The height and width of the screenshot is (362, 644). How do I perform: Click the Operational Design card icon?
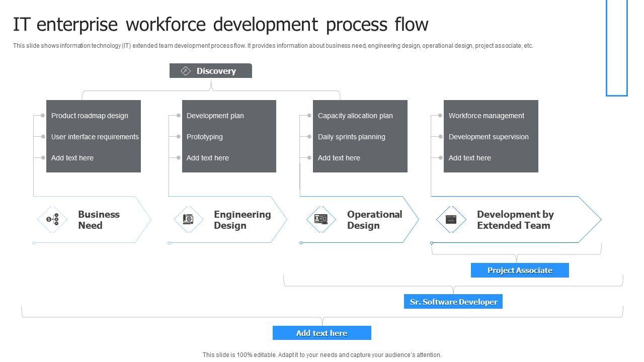point(321,219)
